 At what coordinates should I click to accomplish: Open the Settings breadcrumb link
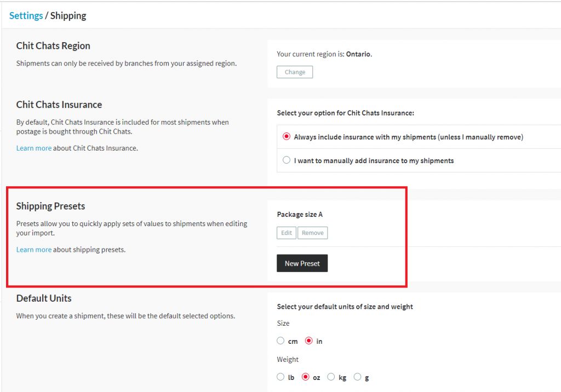coord(26,16)
